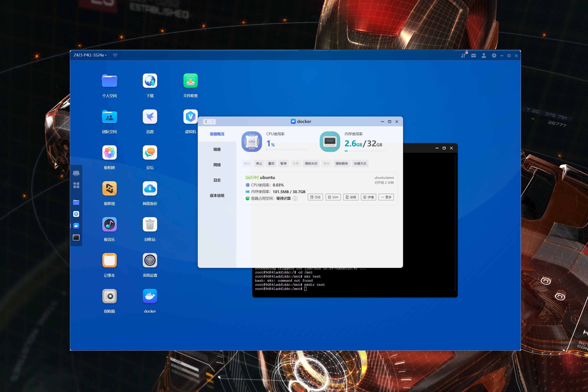
Task: Open the 团队空间 folder icon
Action: (109, 117)
